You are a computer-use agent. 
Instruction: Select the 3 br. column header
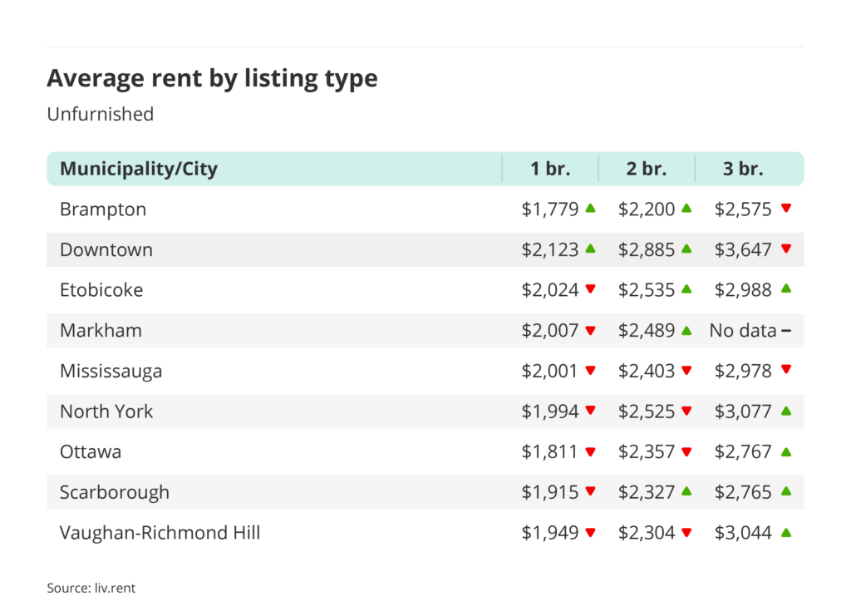743,169
